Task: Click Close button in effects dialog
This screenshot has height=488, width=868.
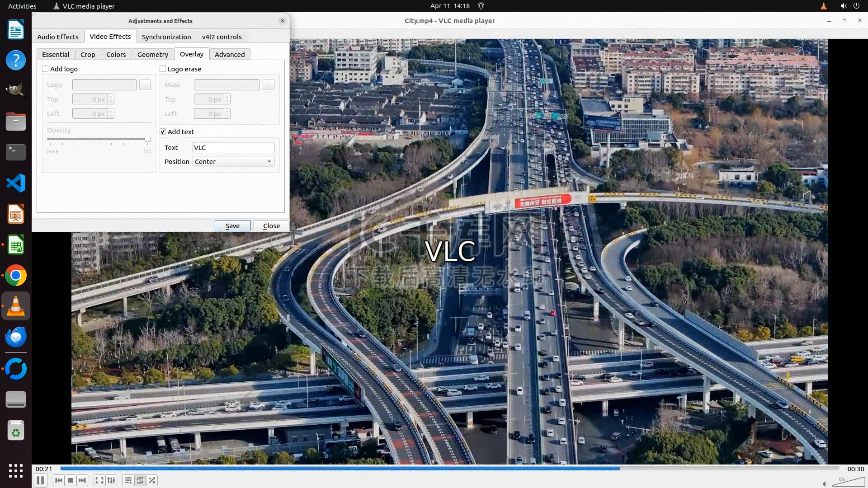Action: point(271,225)
